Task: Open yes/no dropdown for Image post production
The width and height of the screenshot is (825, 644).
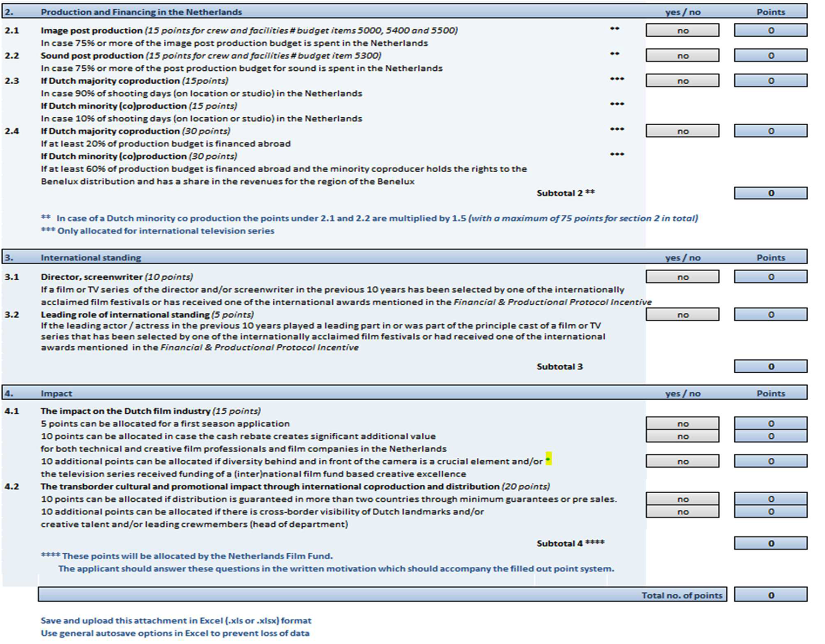Action: point(682,31)
